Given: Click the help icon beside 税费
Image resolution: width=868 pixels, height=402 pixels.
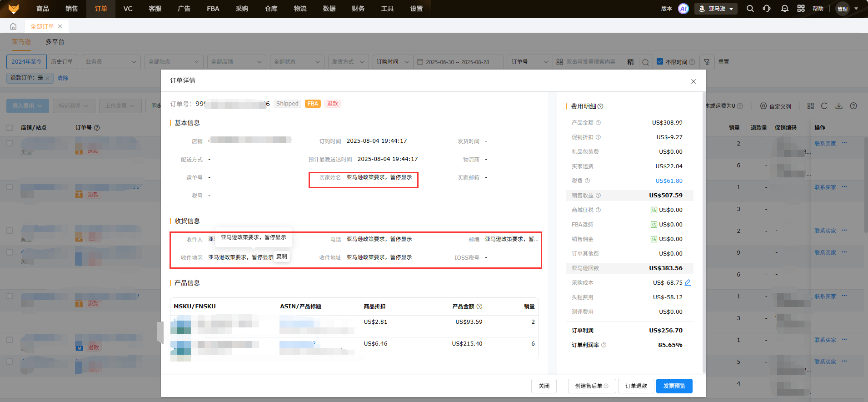Looking at the screenshot, I should (x=587, y=181).
